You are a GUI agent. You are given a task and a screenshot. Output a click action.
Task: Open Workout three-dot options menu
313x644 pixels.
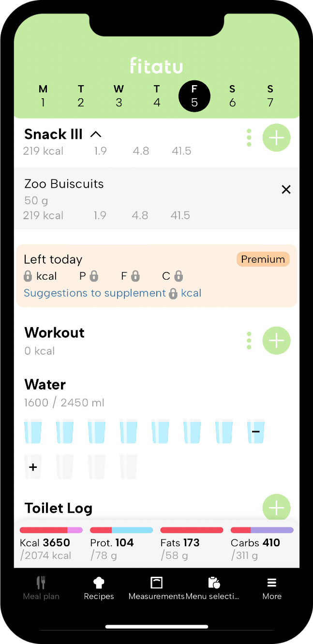click(x=249, y=341)
